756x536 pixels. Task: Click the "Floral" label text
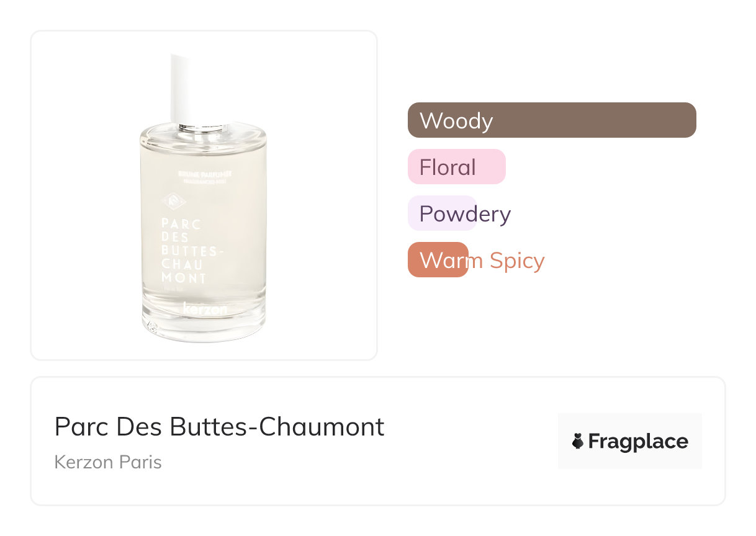(447, 167)
